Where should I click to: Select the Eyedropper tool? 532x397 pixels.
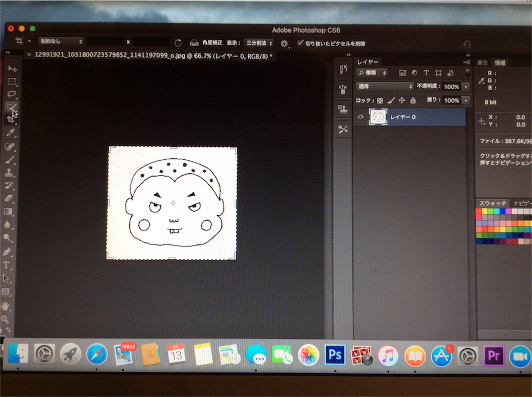[10, 132]
